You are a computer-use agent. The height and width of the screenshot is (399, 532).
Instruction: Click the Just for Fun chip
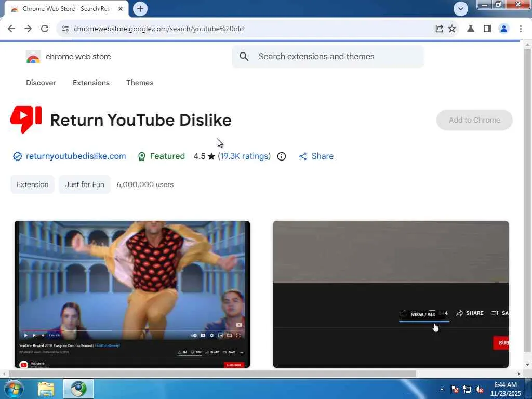(85, 184)
